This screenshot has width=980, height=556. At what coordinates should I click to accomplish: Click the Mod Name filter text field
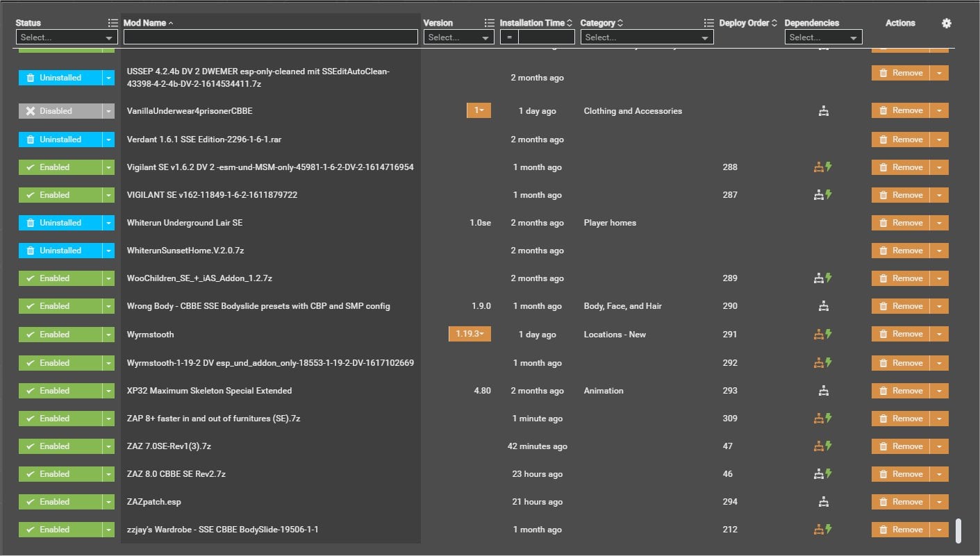(x=271, y=37)
